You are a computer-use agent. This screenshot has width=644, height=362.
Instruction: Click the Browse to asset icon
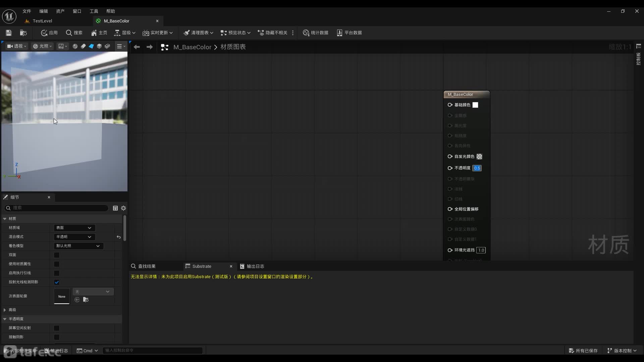pyautogui.click(x=23, y=33)
